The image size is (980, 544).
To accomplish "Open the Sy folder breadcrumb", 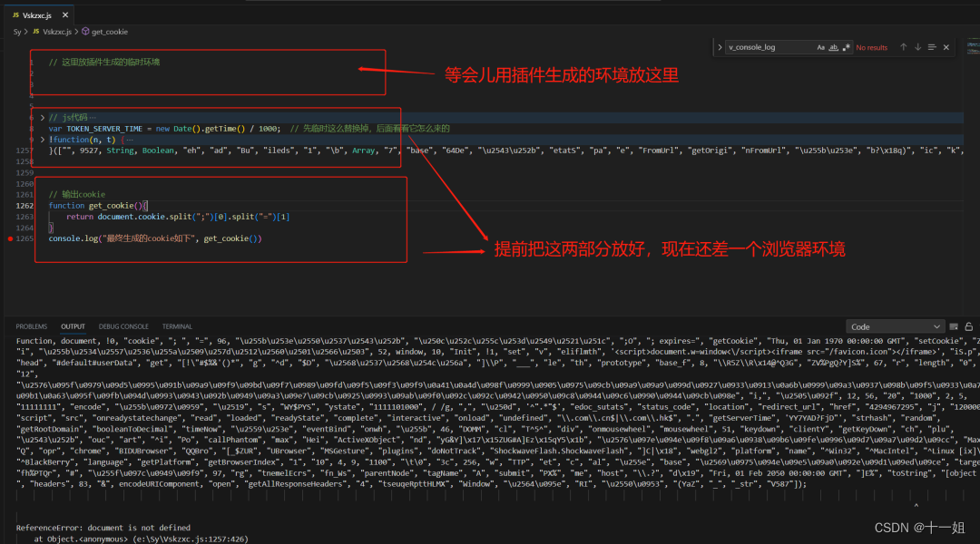I will (x=17, y=32).
